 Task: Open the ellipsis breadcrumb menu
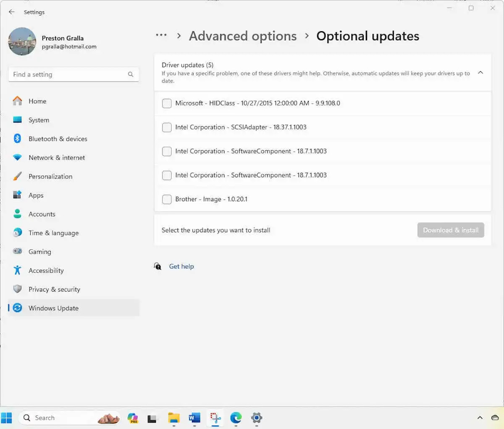coord(161,36)
